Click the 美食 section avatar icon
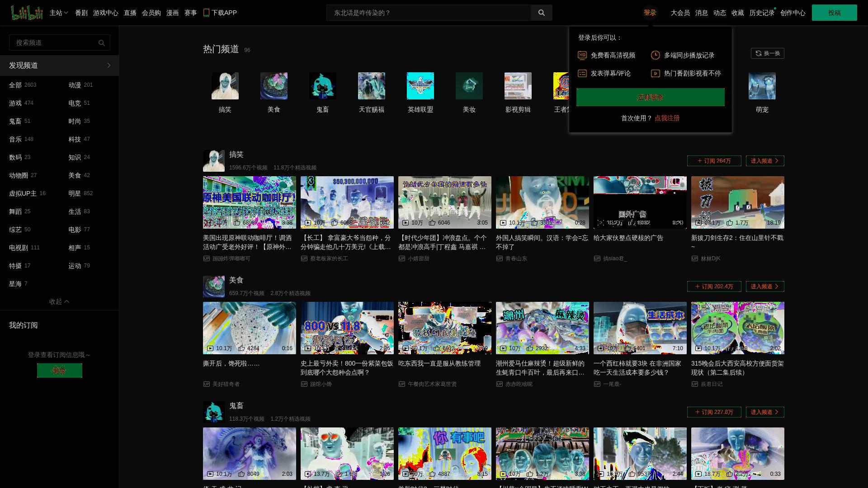This screenshot has width=868, height=488. tap(214, 286)
